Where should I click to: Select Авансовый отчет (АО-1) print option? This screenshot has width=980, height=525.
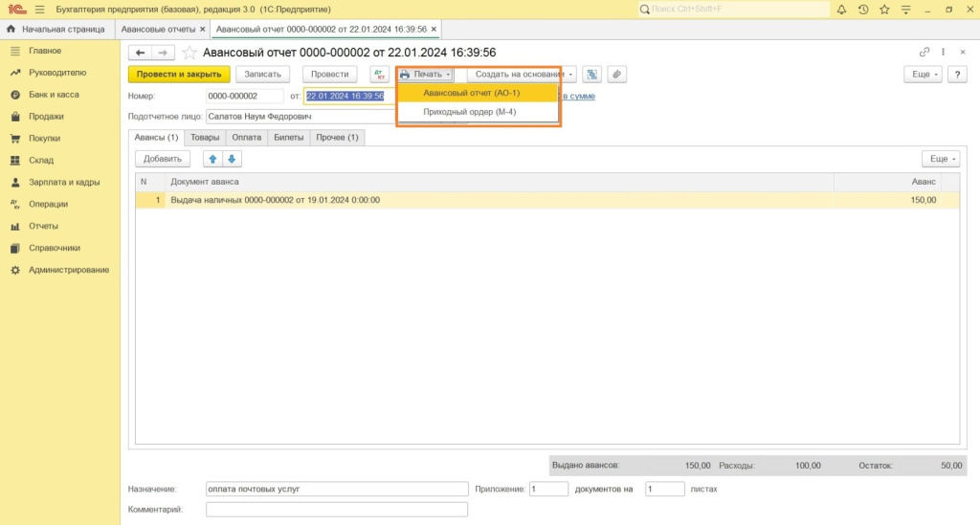coord(471,93)
